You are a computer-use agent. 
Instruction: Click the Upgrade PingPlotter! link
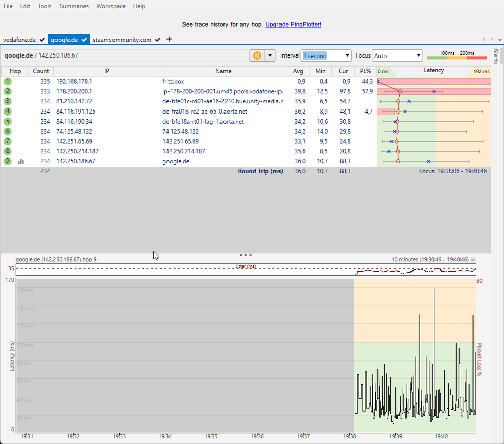(x=294, y=24)
